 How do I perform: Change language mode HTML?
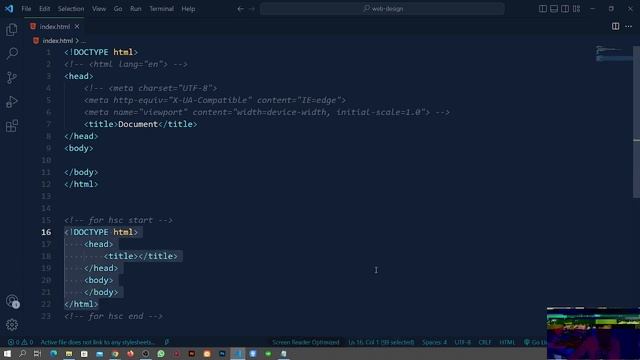[x=507, y=342]
